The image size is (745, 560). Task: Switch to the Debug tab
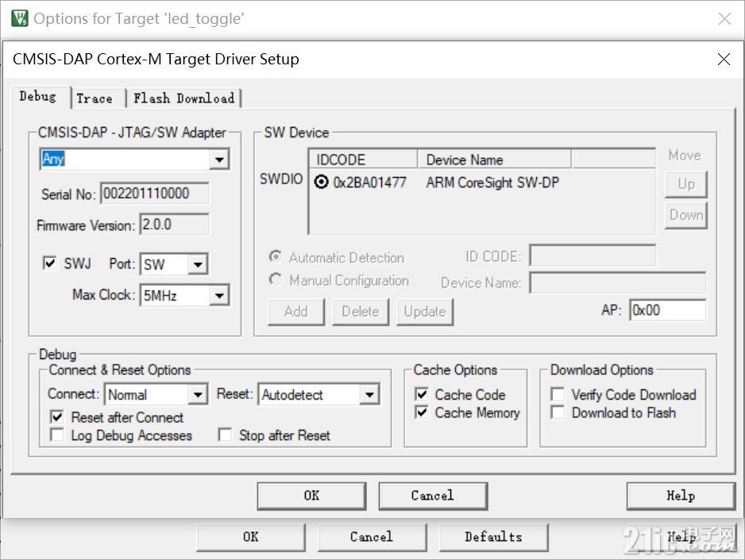(x=37, y=97)
